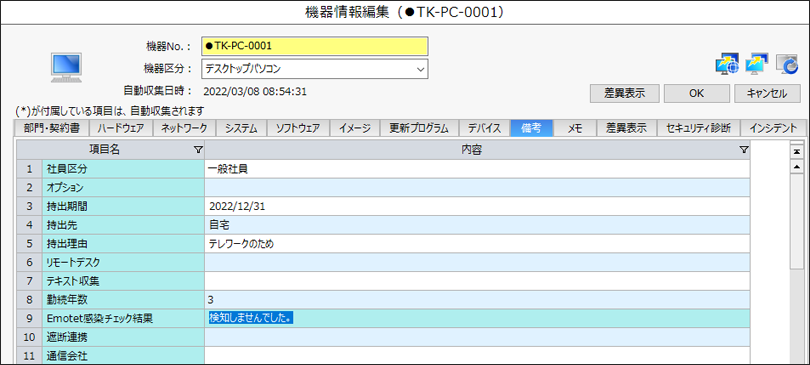Switch to the ネットワーク tab
The image size is (810, 365).
point(184,128)
